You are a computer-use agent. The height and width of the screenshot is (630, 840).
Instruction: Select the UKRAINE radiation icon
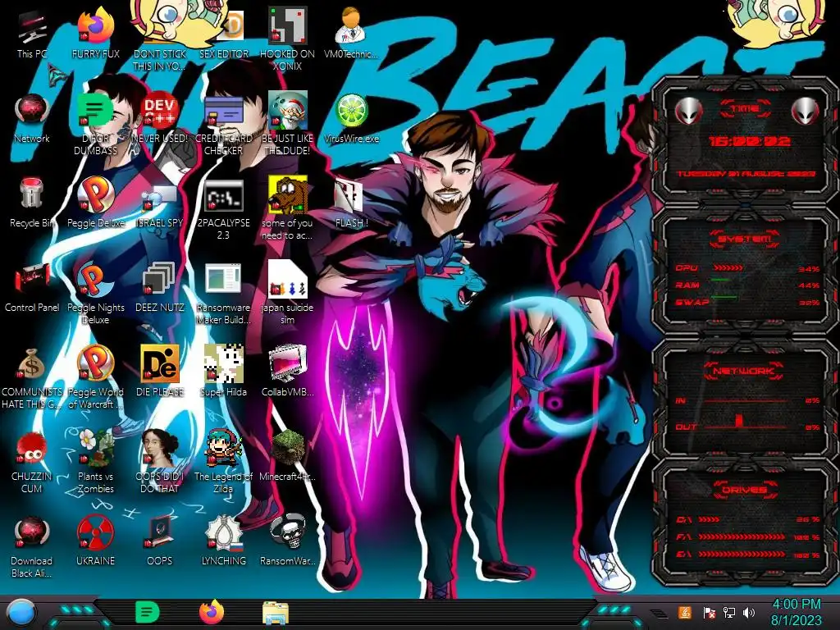coord(95,541)
